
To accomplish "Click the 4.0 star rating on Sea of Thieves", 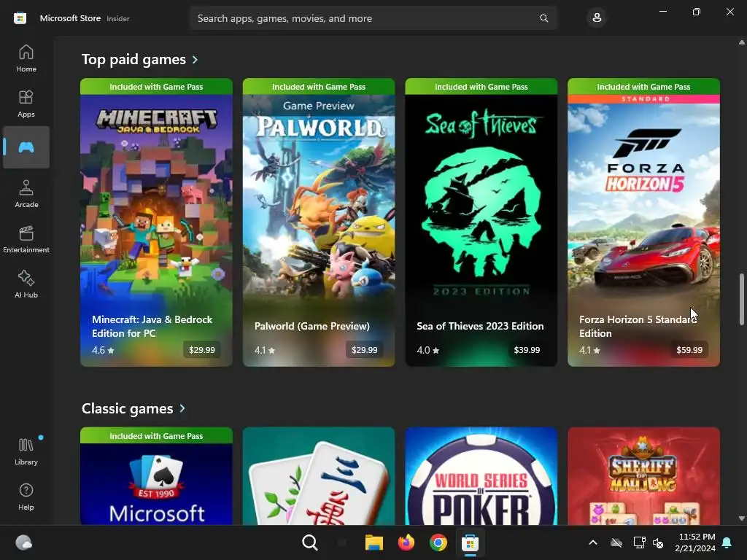I will [x=427, y=351].
